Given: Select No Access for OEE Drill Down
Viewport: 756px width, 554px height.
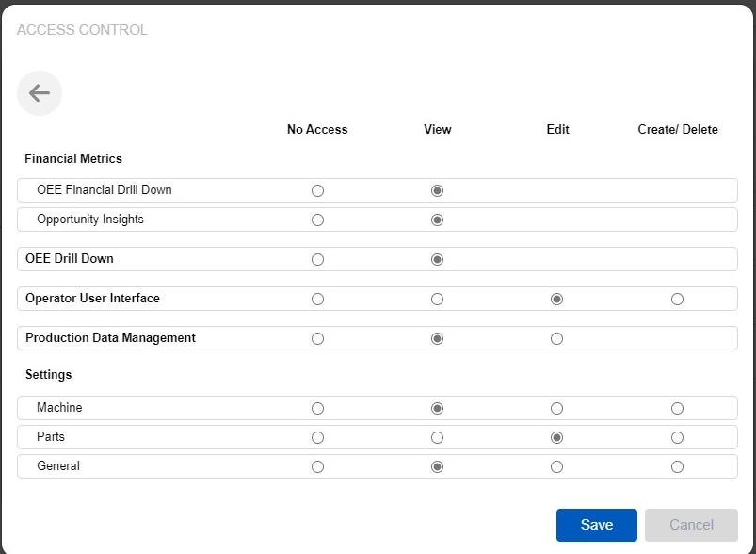Looking at the screenshot, I should 317,259.
